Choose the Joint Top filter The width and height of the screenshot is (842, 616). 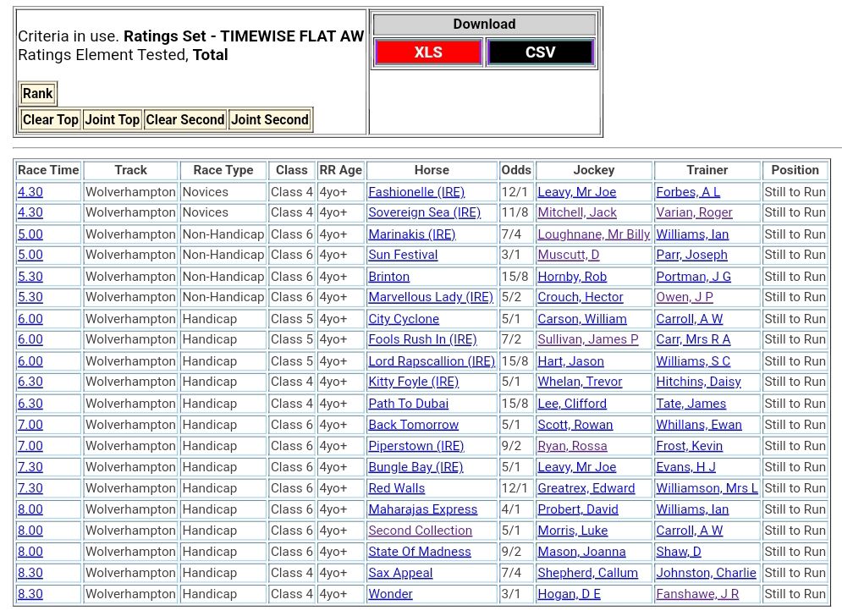click(x=112, y=120)
